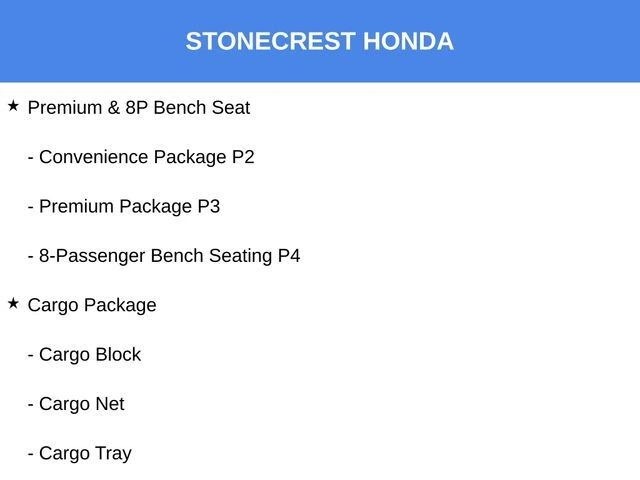Open the Cargo Package heading
Screen dimensions: 640x480
(92, 305)
